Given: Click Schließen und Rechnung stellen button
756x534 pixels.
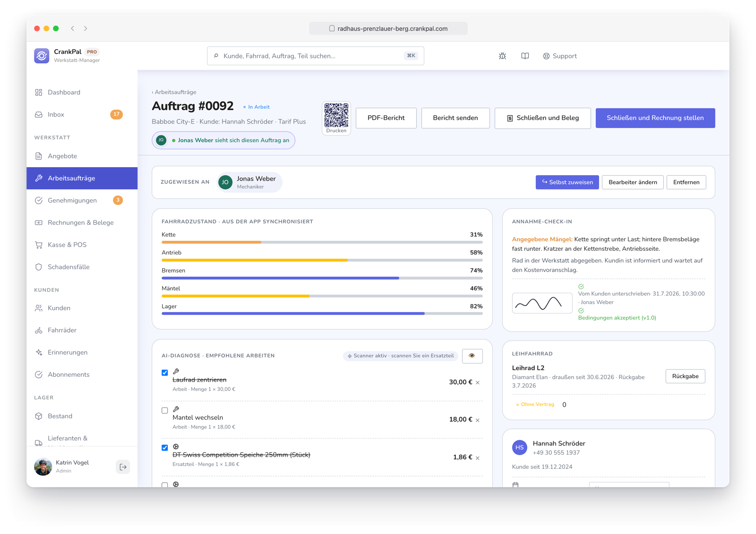Looking at the screenshot, I should coord(655,118).
